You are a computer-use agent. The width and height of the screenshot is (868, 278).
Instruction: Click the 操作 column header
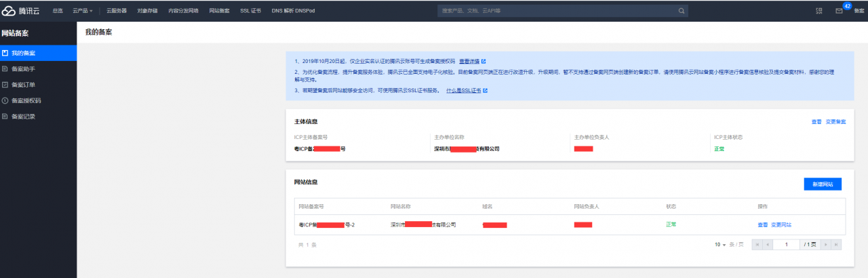point(763,206)
